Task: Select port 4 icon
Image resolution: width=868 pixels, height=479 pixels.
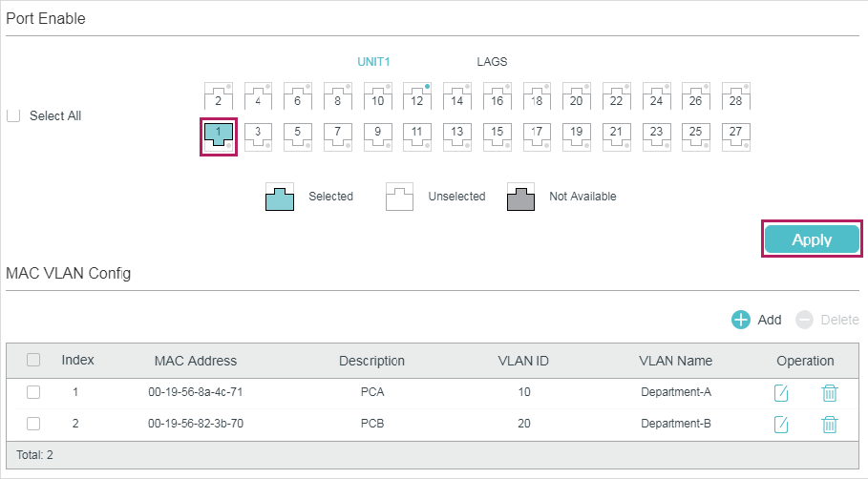Action: pos(258,96)
